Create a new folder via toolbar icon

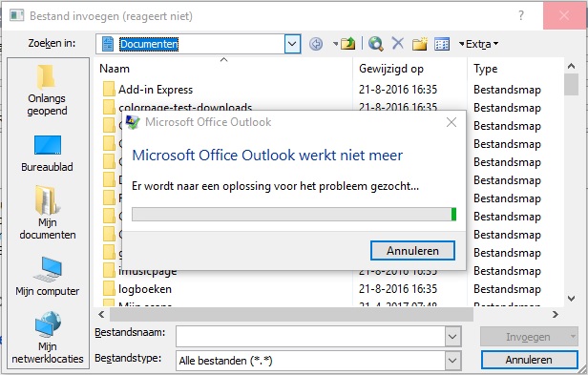420,44
